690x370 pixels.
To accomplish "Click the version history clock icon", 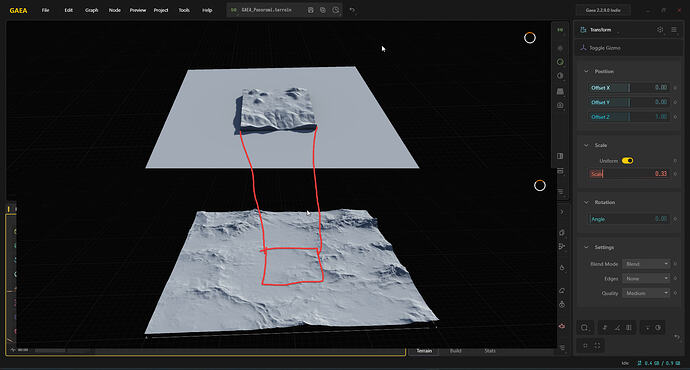I will click(336, 10).
